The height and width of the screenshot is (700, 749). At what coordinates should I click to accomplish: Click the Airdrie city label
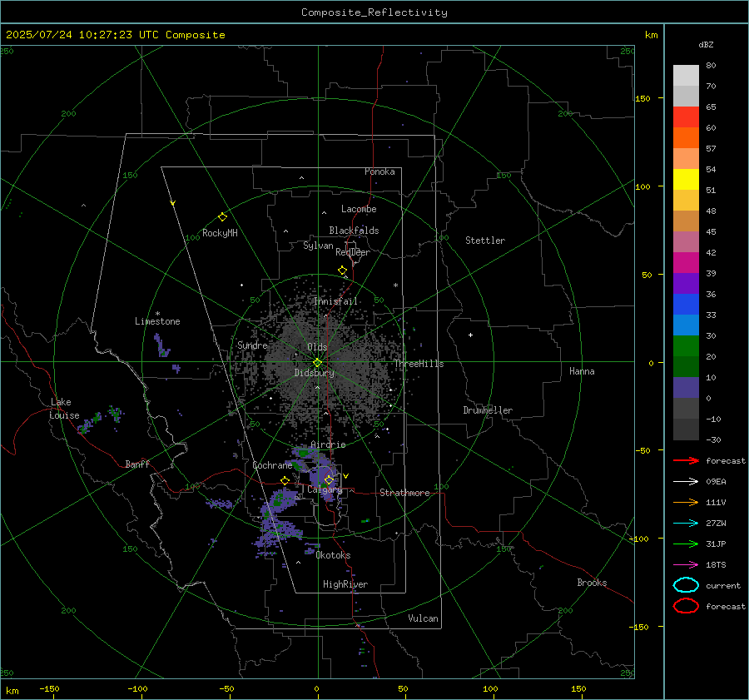pyautogui.click(x=328, y=444)
